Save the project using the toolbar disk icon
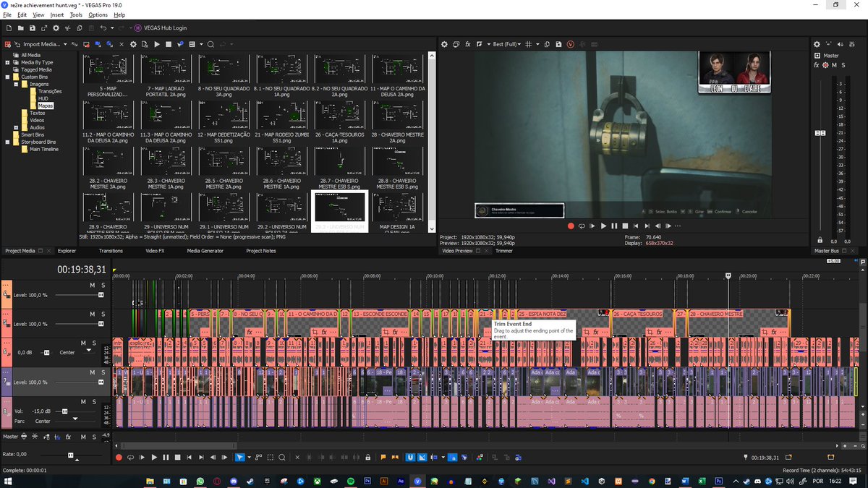The width and height of the screenshot is (868, 488). pyautogui.click(x=33, y=27)
